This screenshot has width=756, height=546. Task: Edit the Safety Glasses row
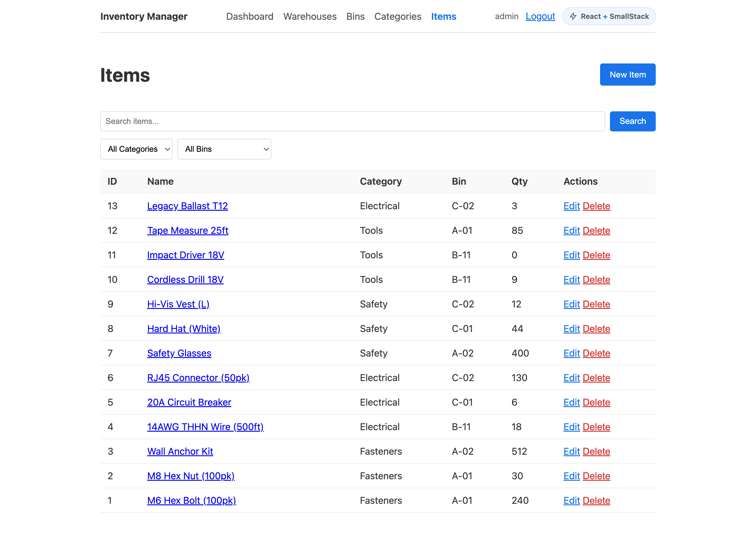click(572, 353)
